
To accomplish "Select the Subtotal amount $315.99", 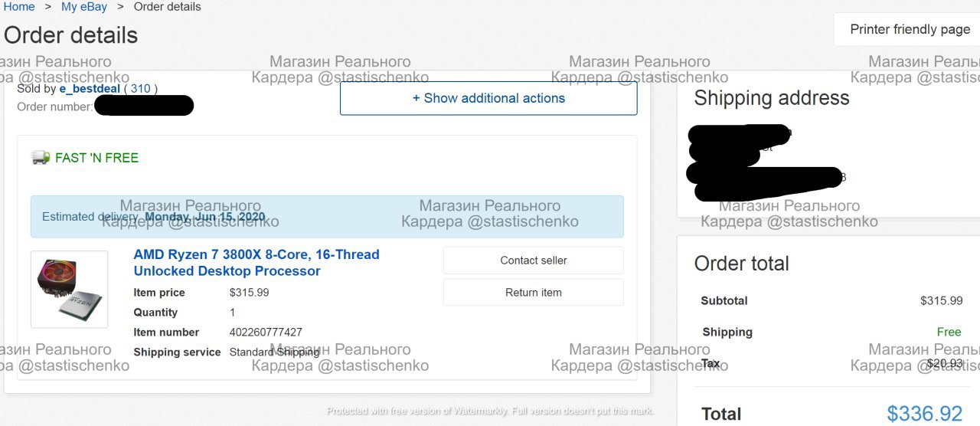I will [x=942, y=301].
